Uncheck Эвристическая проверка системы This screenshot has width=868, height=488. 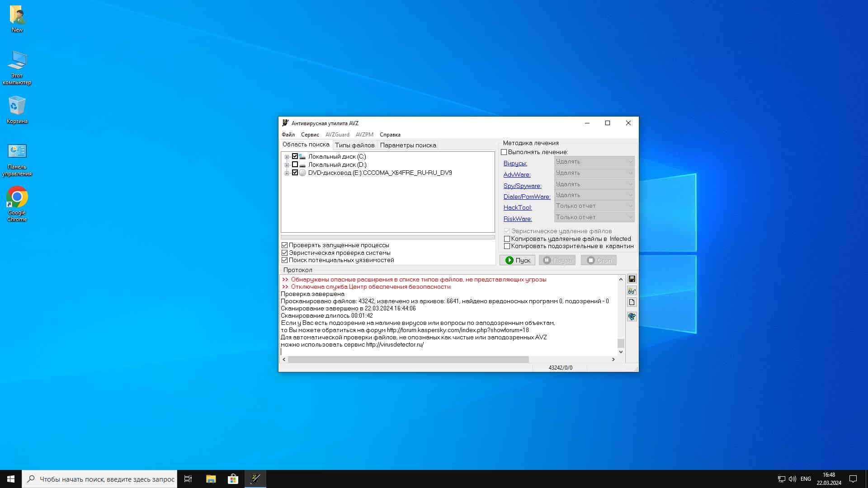(x=285, y=253)
